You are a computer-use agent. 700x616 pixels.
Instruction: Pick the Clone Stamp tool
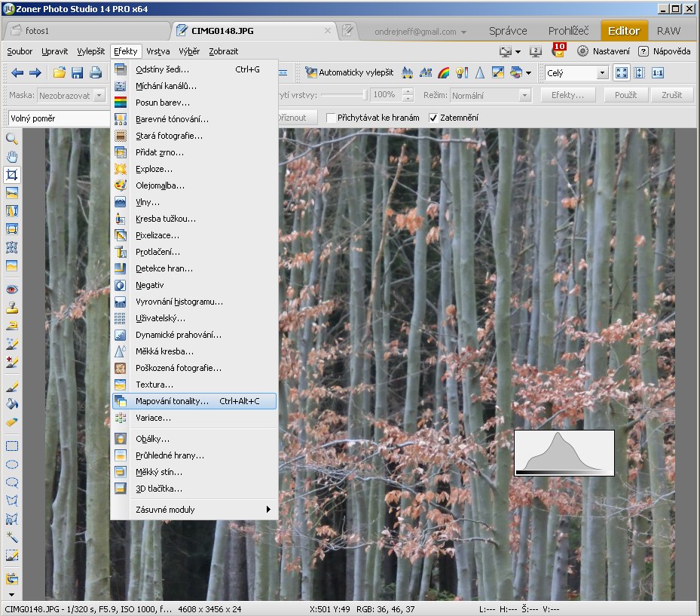click(11, 308)
